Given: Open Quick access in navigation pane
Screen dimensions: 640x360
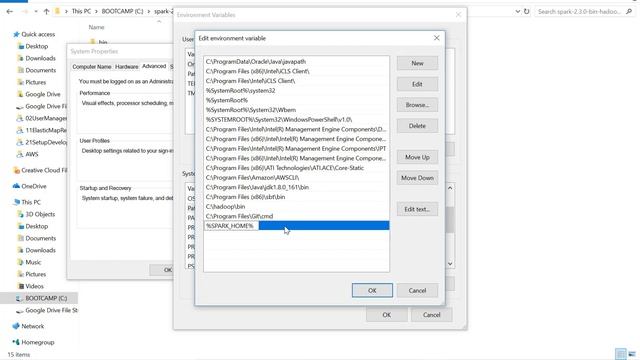Looking at the screenshot, I should [38, 34].
